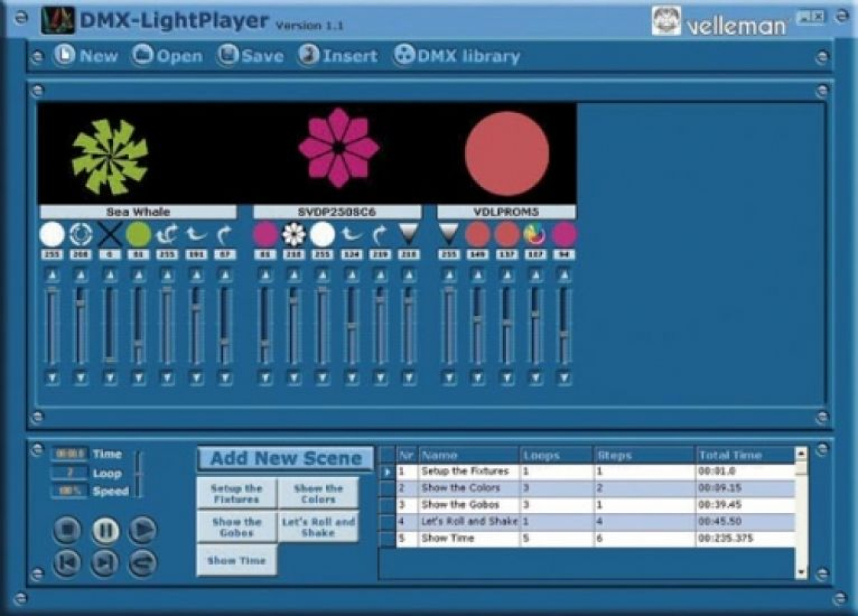Click the Sea Whale green pinwheel preview
Image resolution: width=858 pixels, height=616 pixels.
(110, 157)
